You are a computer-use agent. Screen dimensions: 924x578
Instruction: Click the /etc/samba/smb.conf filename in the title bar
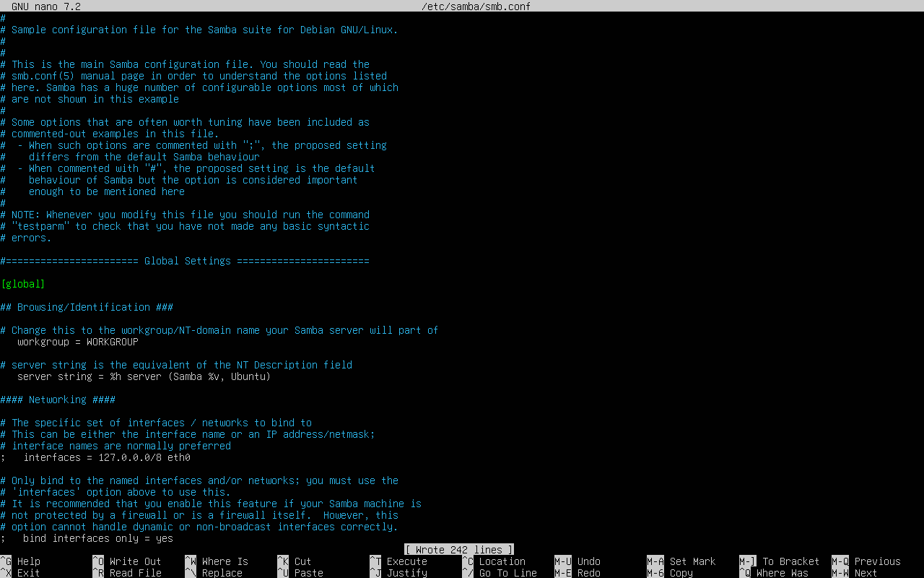point(476,7)
